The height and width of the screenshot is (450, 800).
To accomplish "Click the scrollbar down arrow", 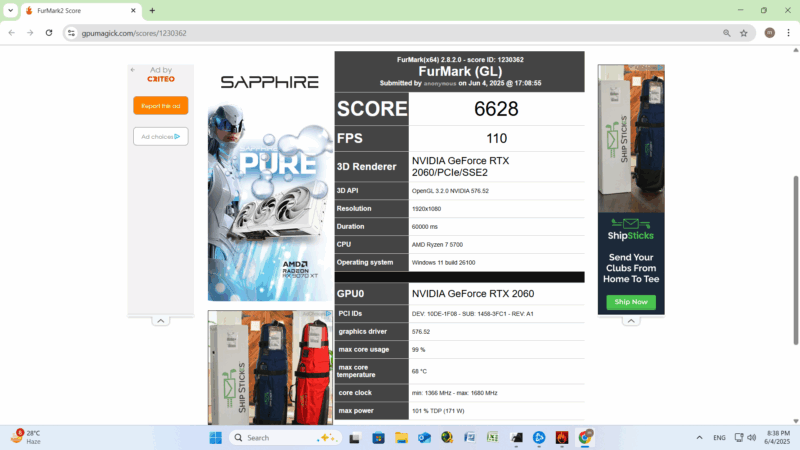I will click(x=795, y=421).
